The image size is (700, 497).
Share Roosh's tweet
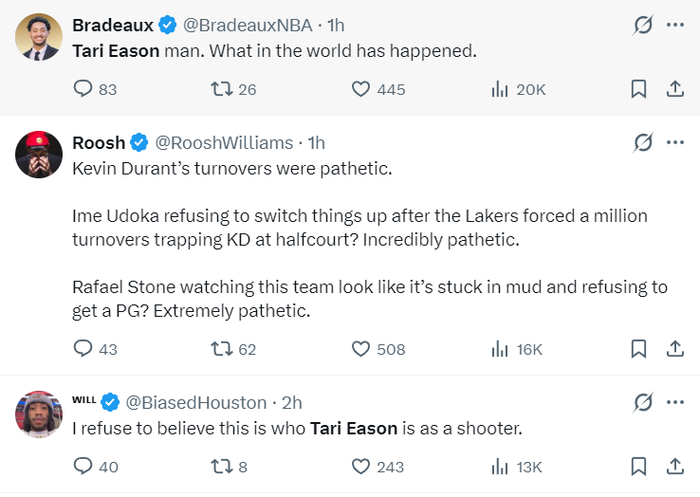(675, 349)
